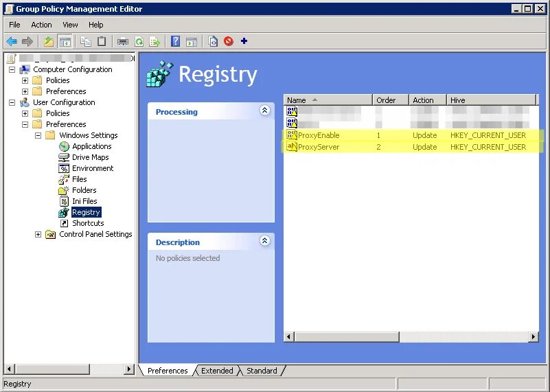550x392 pixels.
Task: Select Files in the tree
Action: coord(79,179)
